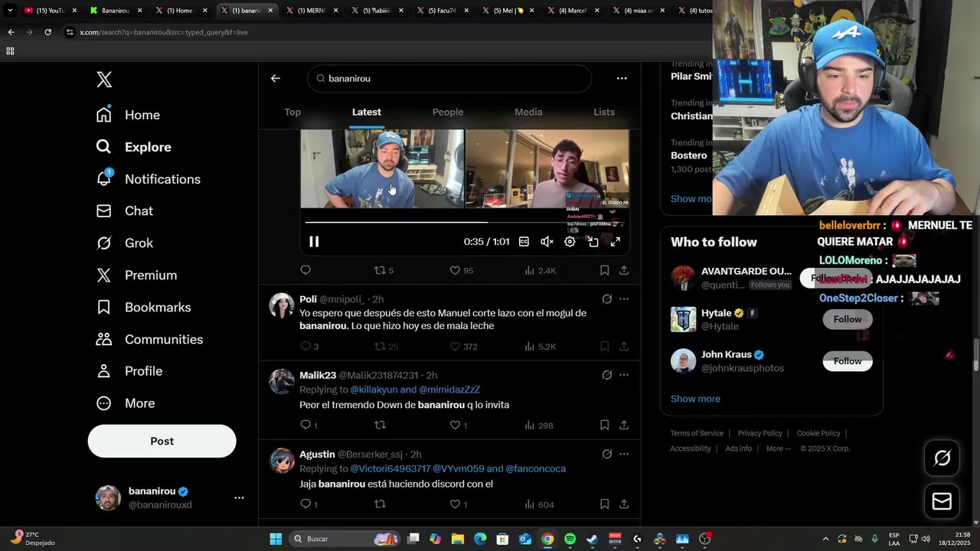Open floating messages envelope button
This screenshot has width=980, height=551.
point(942,501)
